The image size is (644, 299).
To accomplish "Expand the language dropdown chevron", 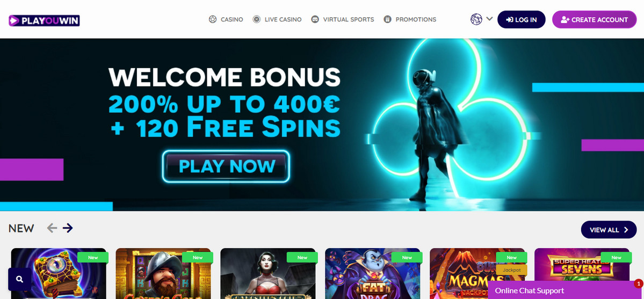I will pyautogui.click(x=489, y=18).
